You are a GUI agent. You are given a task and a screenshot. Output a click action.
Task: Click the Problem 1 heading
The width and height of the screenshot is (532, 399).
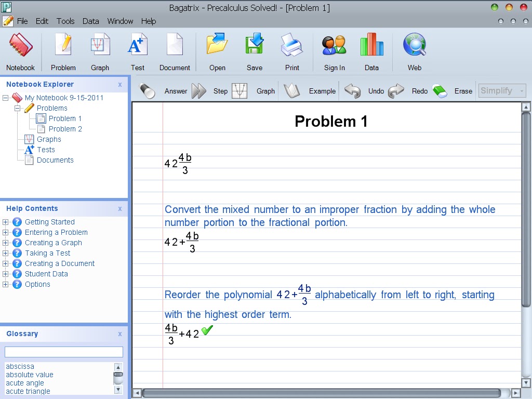331,121
